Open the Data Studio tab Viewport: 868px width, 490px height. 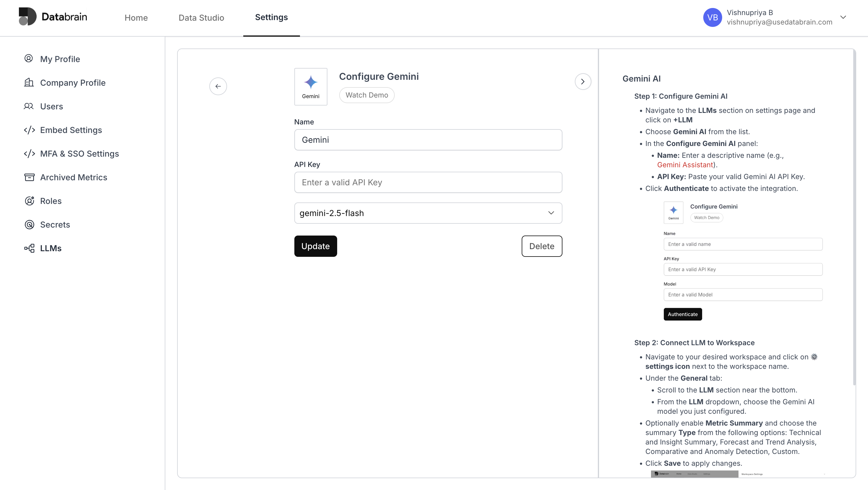point(201,17)
